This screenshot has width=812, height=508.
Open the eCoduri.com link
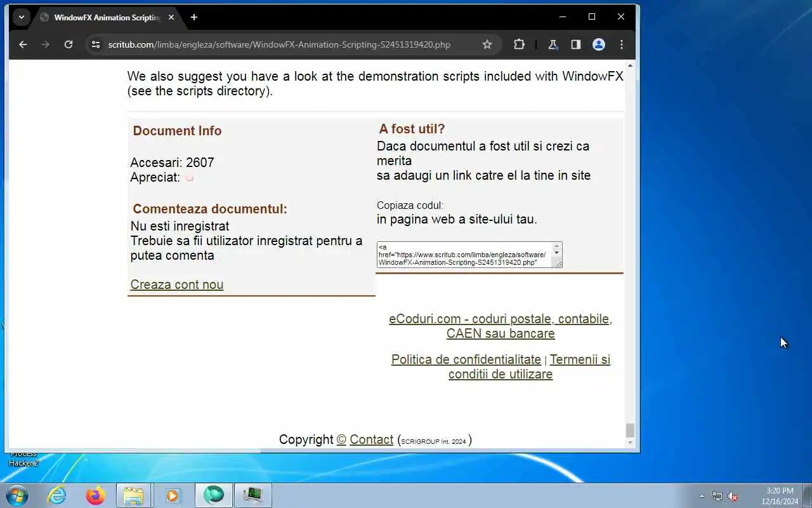click(x=501, y=326)
